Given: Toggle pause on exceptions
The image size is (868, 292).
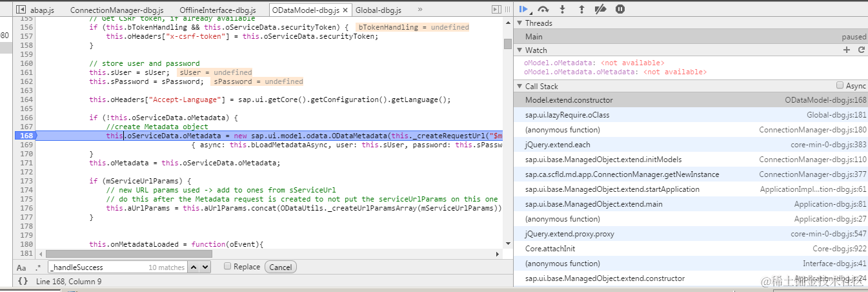Looking at the screenshot, I should pos(620,10).
